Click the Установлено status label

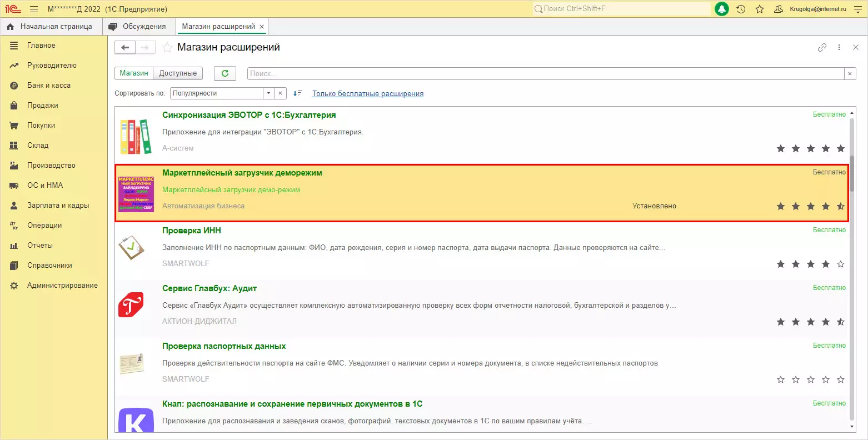[x=654, y=206]
